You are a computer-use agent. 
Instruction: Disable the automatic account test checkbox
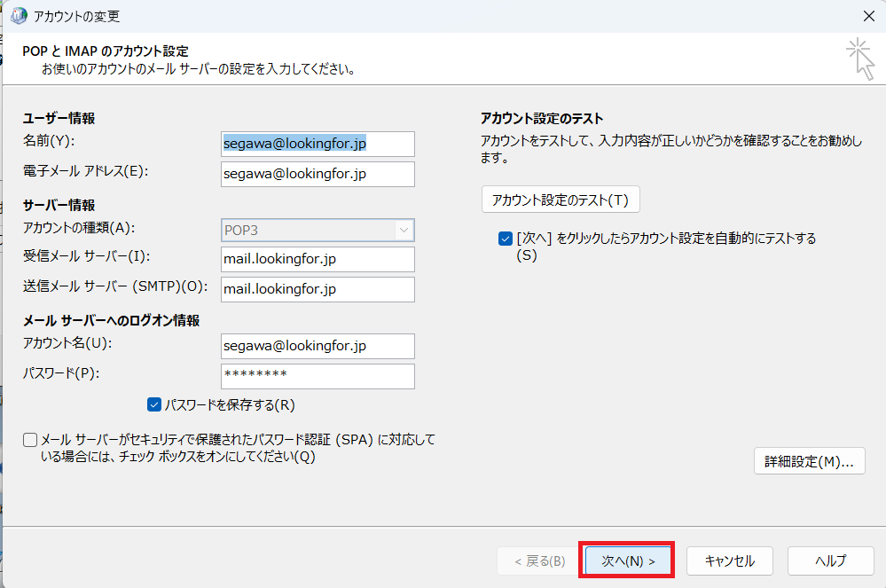(506, 239)
